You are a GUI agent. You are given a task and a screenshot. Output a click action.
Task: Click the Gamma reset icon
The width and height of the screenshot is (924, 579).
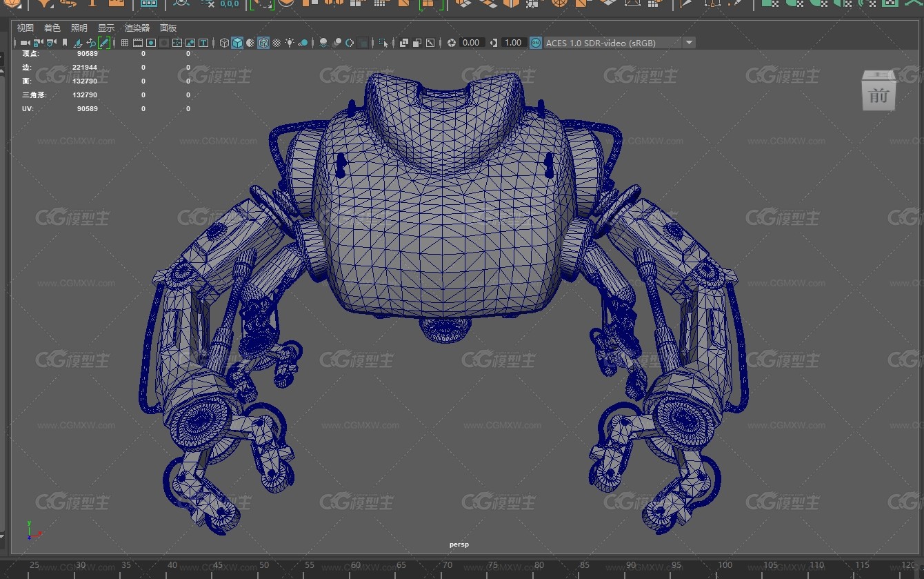tap(494, 43)
